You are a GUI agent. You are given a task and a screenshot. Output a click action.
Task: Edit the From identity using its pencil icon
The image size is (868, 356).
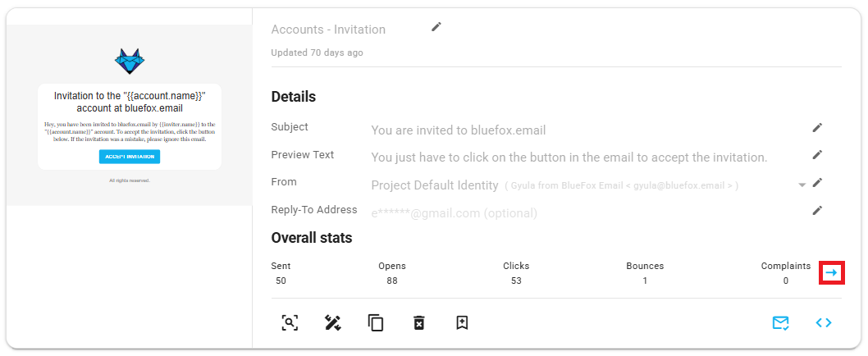(817, 183)
